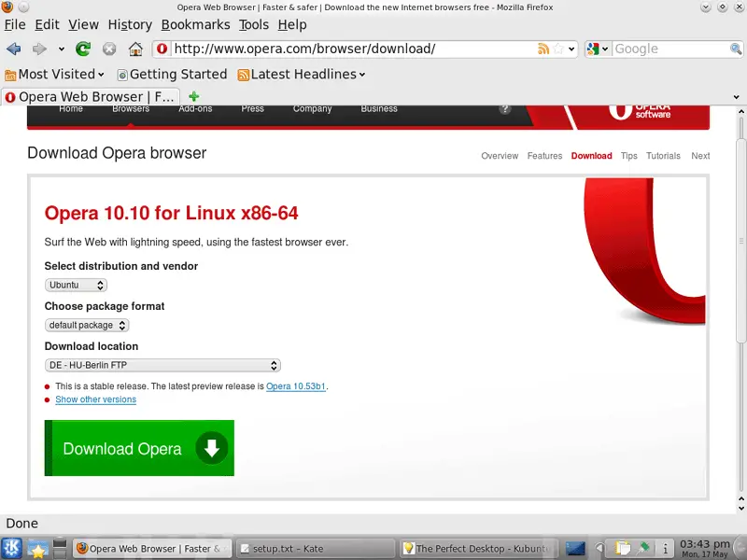This screenshot has height=560, width=747.
Task: Go to the home page via house icon
Action: 135,49
